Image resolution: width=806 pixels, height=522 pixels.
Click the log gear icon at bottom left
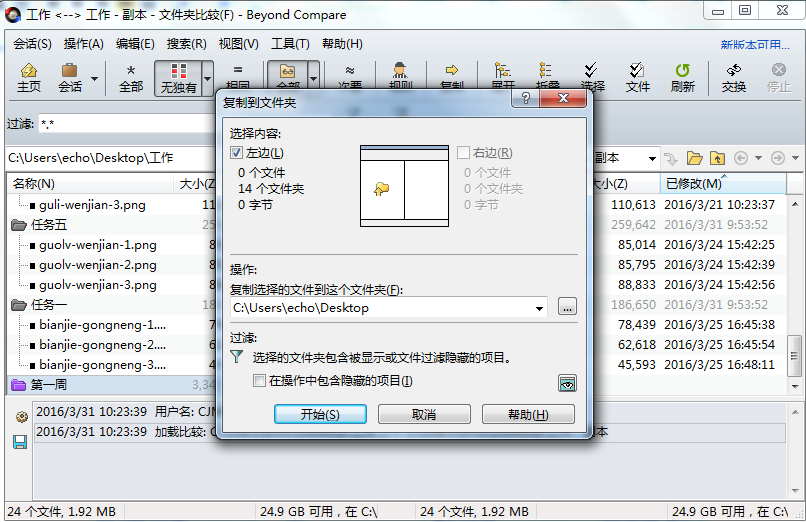pyautogui.click(x=21, y=417)
